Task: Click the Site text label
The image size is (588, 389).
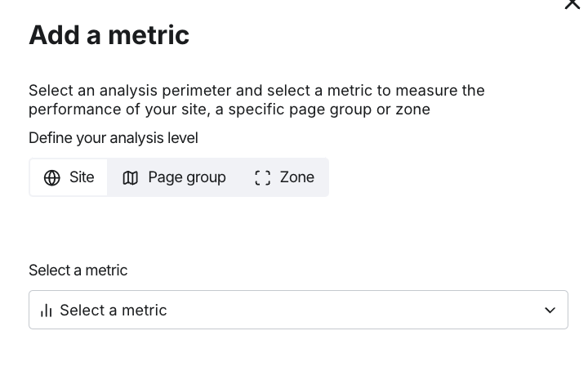Action: click(82, 177)
